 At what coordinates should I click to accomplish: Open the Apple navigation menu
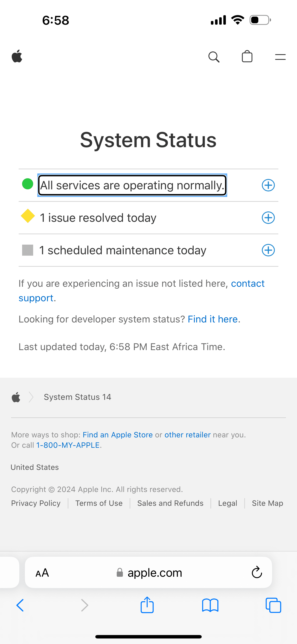coord(280,57)
